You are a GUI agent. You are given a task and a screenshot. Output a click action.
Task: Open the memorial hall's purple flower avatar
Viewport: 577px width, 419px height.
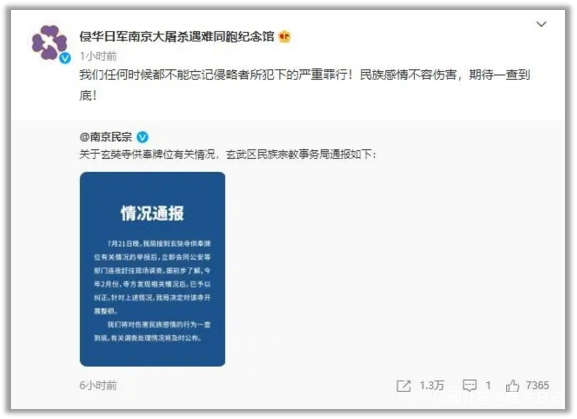(49, 43)
